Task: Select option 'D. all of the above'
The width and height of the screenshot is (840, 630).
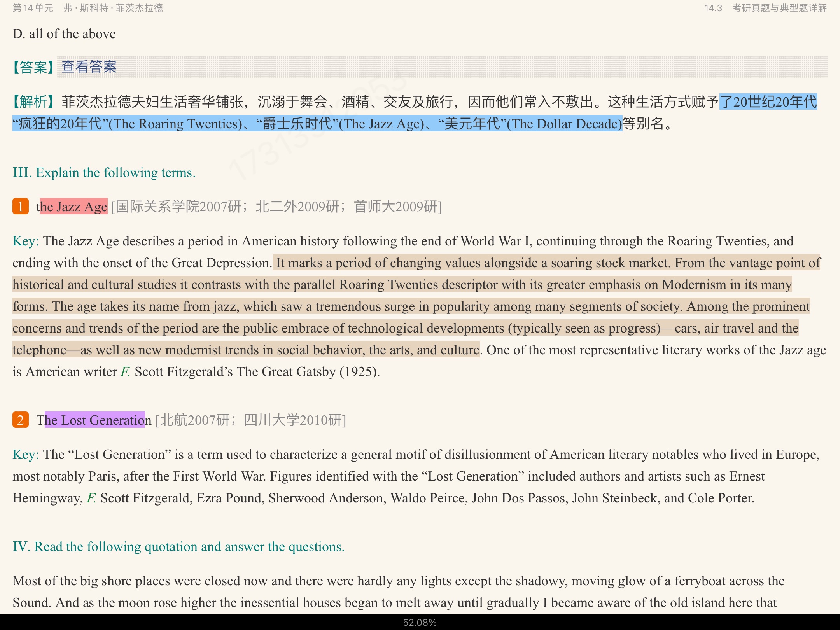Action: coord(64,34)
